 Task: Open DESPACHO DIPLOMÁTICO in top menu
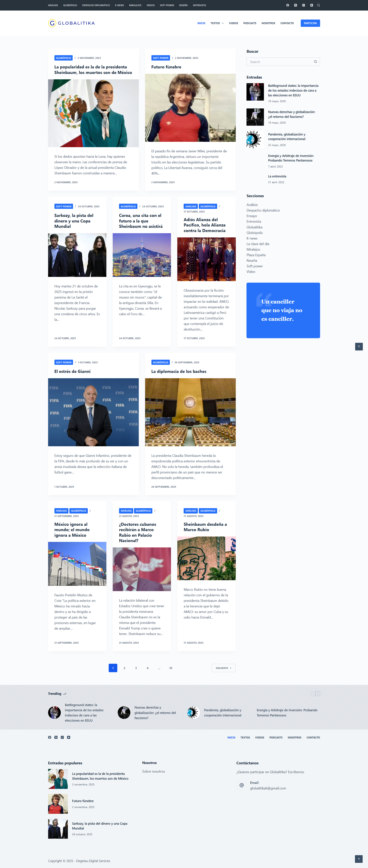click(96, 5)
